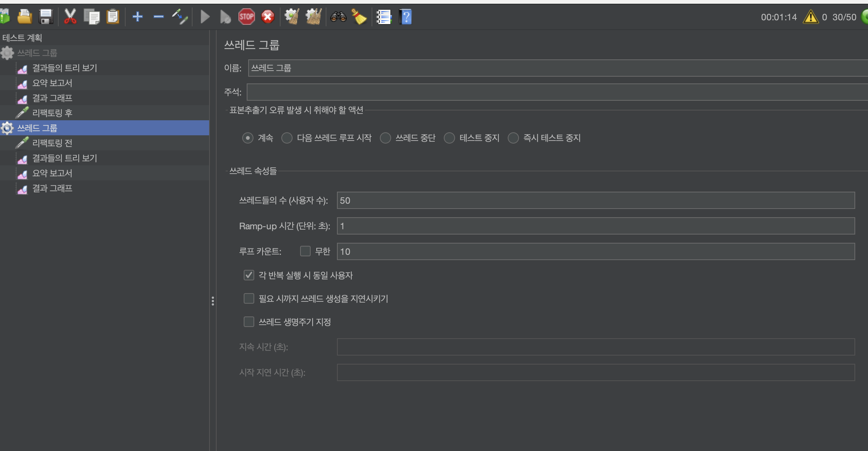
Task: Select the disabled 쓰레드 그룹 gear node
Action: coord(37,53)
